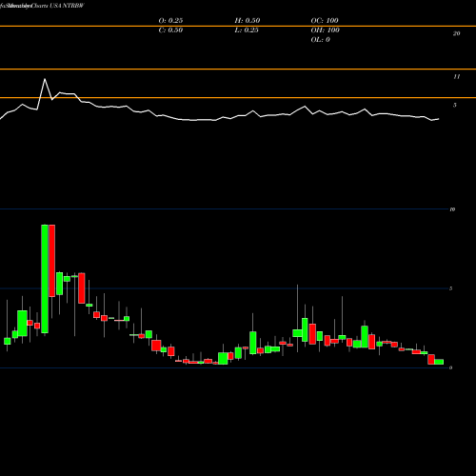The width and height of the screenshot is (476, 476).
Task: Click the '0' label on the candlestick axis
Action: [450, 367]
